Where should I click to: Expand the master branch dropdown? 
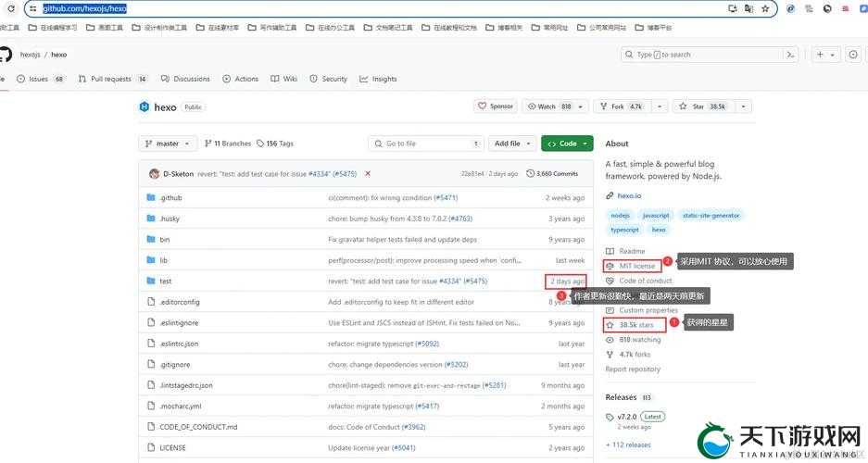(168, 144)
